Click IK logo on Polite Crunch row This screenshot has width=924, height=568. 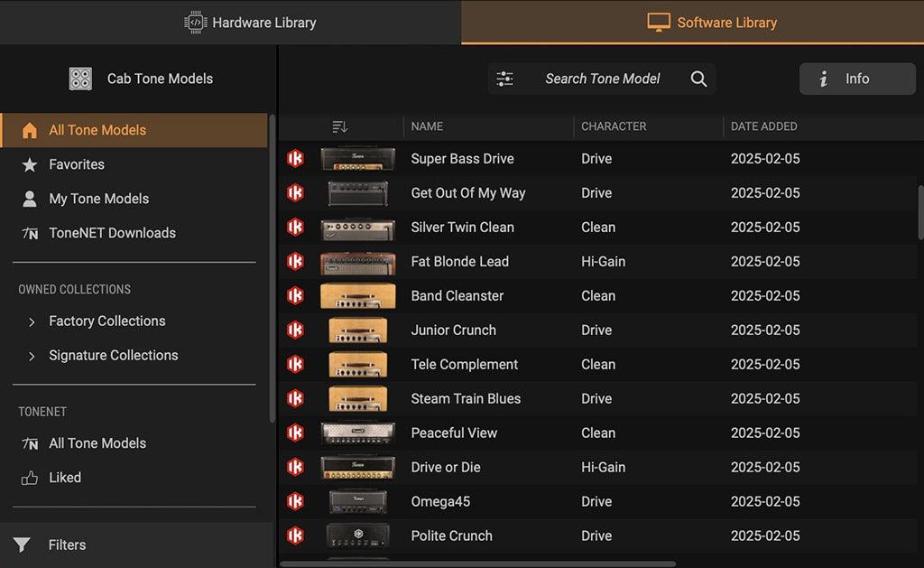pos(295,535)
